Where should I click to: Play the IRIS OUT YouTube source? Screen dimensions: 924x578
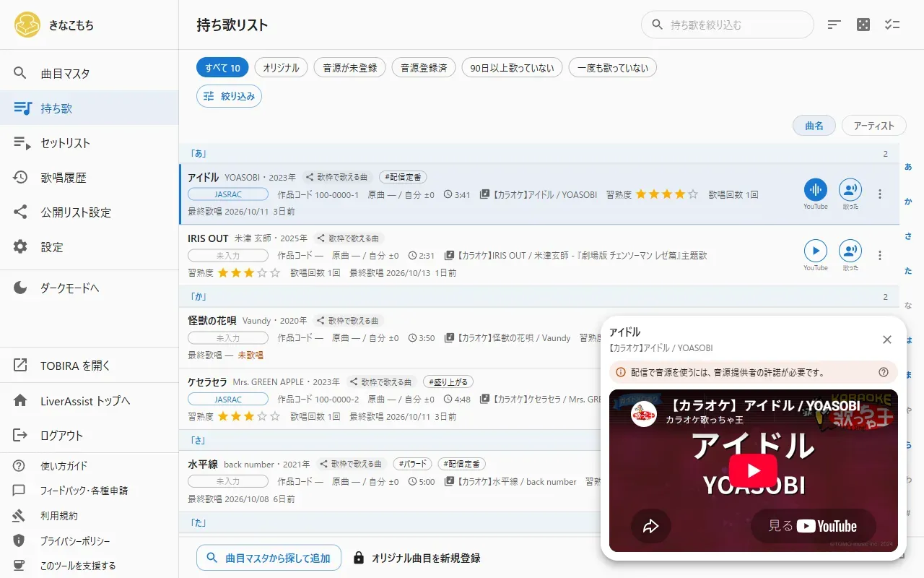point(816,251)
